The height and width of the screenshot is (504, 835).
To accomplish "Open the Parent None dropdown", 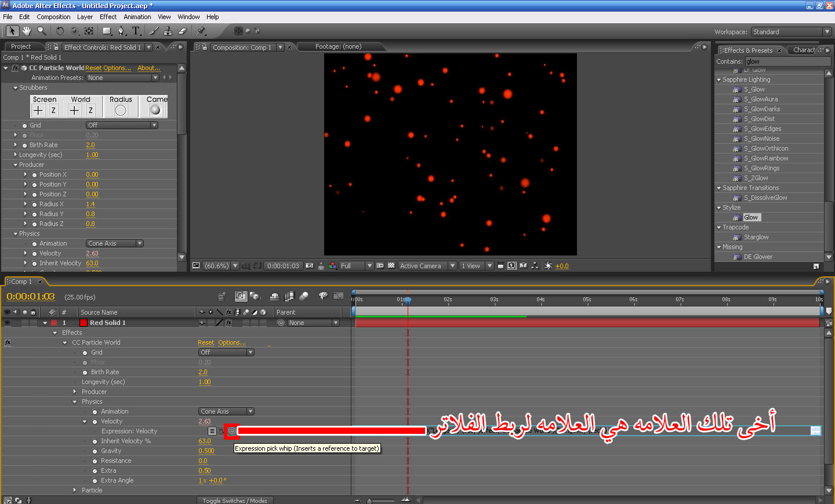I will [x=313, y=323].
